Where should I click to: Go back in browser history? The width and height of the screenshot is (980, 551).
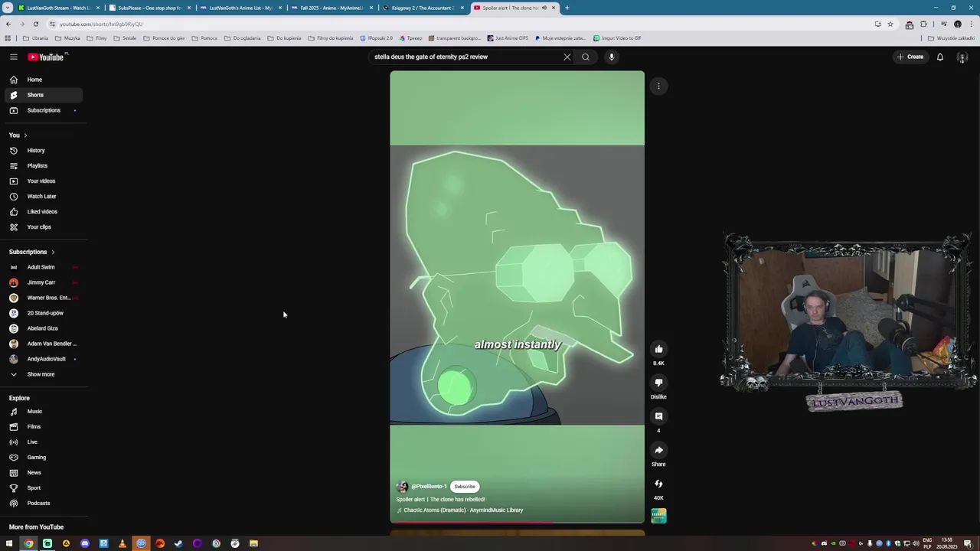pos(8,24)
